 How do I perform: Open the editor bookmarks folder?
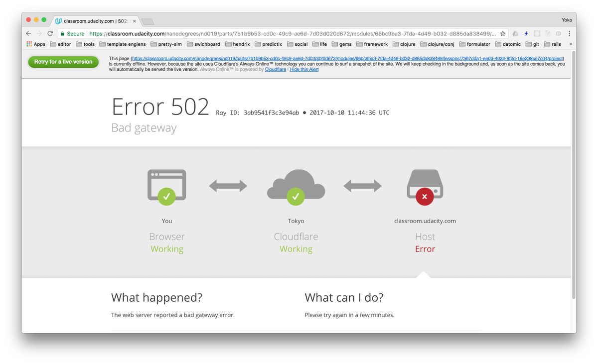click(x=61, y=44)
